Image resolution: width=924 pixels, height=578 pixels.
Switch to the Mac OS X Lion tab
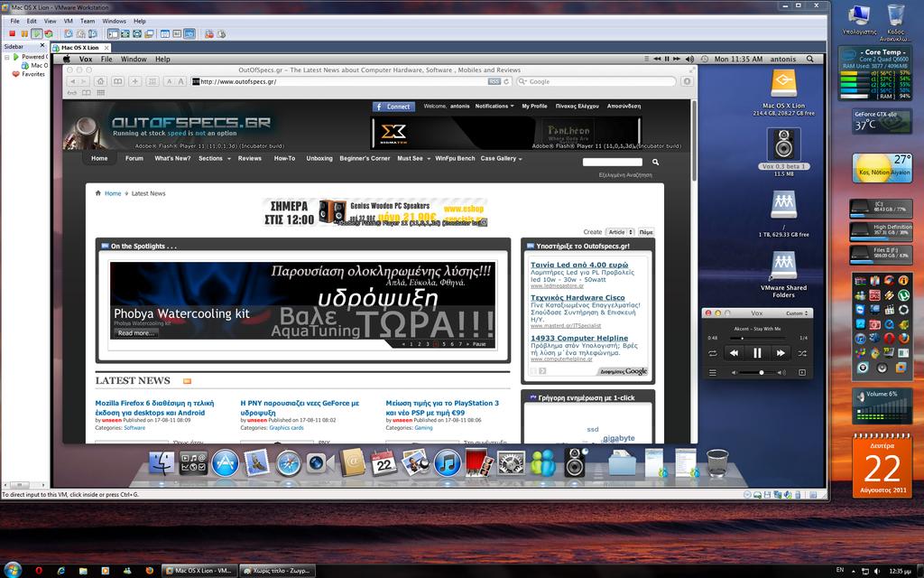click(79, 48)
